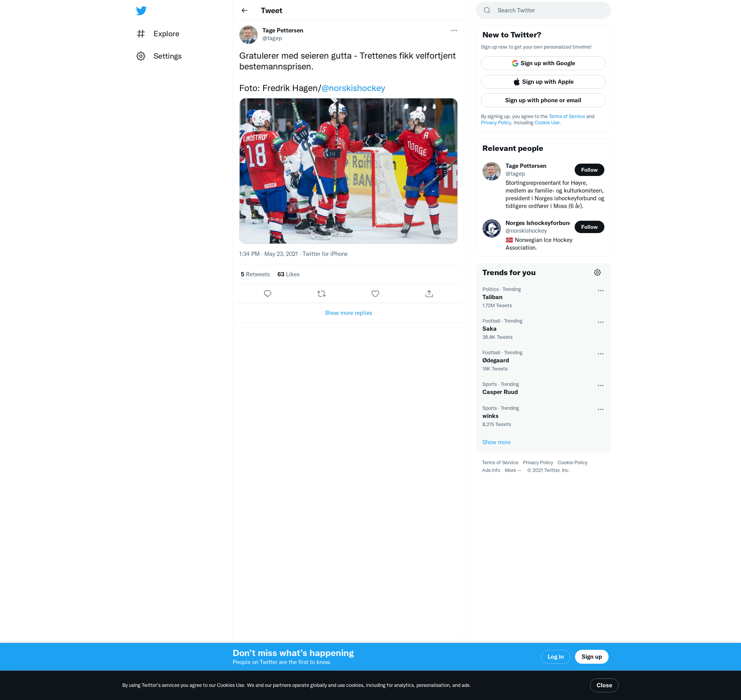The image size is (741, 700).
Task: Open the @norskishockey handle in Relevant people
Action: 526,231
